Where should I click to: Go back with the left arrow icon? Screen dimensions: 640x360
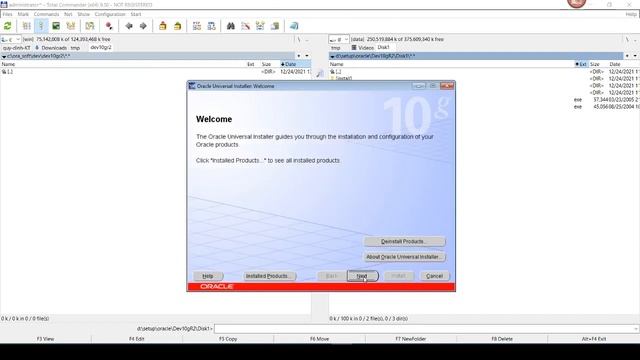pos(129,26)
